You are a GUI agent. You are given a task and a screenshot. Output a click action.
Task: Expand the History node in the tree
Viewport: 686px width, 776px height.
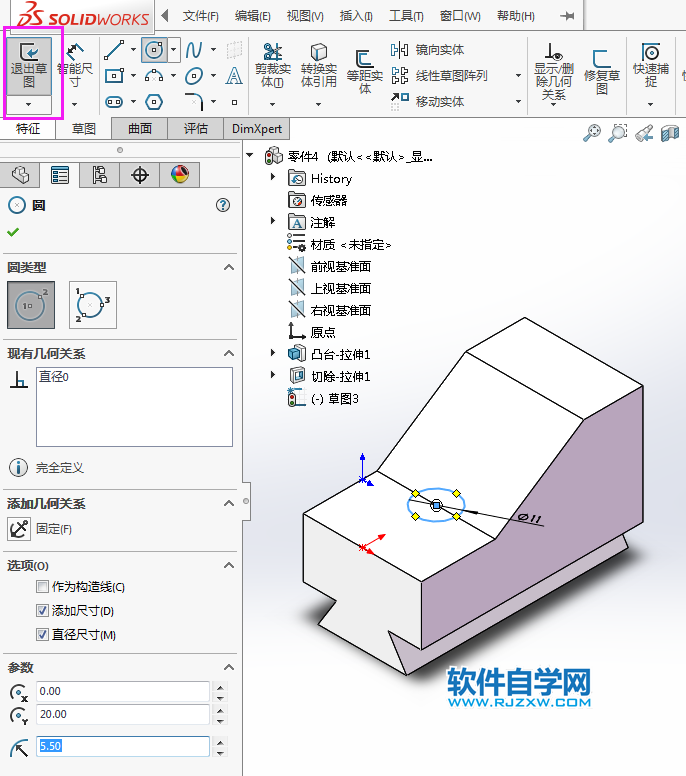[x=273, y=177]
